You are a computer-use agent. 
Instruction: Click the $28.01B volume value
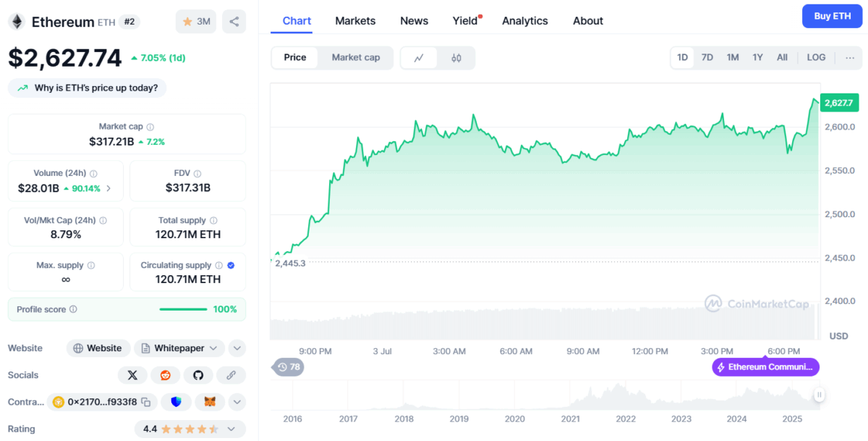[x=39, y=188]
